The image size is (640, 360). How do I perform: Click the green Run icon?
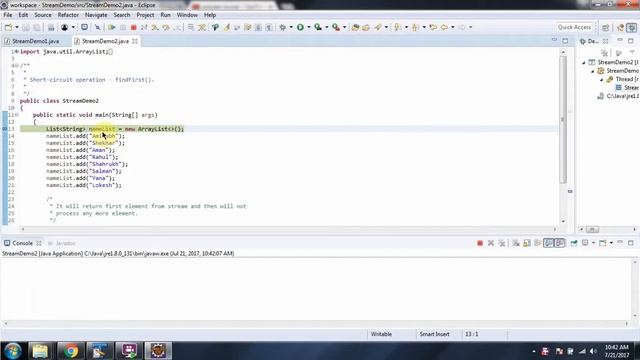tap(300, 27)
